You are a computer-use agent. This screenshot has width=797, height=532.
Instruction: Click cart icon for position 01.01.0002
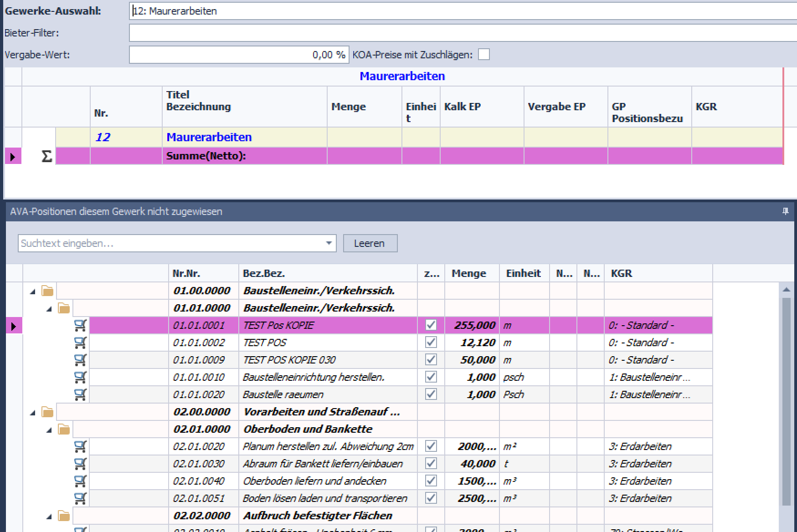pos(81,343)
